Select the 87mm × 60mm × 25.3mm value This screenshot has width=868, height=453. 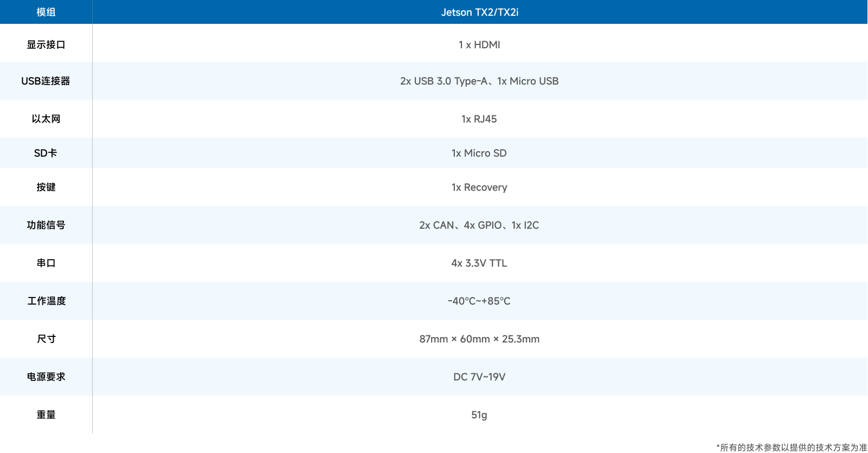(479, 339)
